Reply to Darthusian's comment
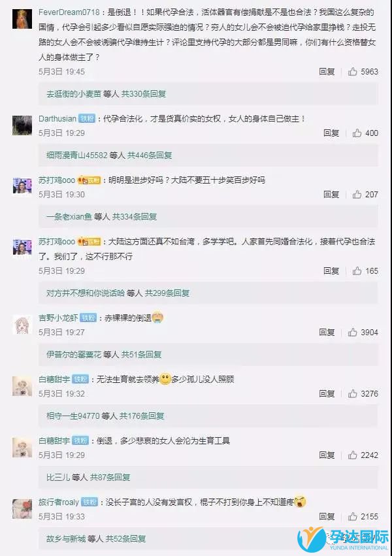This screenshot has height=556, width=392. coord(331,133)
